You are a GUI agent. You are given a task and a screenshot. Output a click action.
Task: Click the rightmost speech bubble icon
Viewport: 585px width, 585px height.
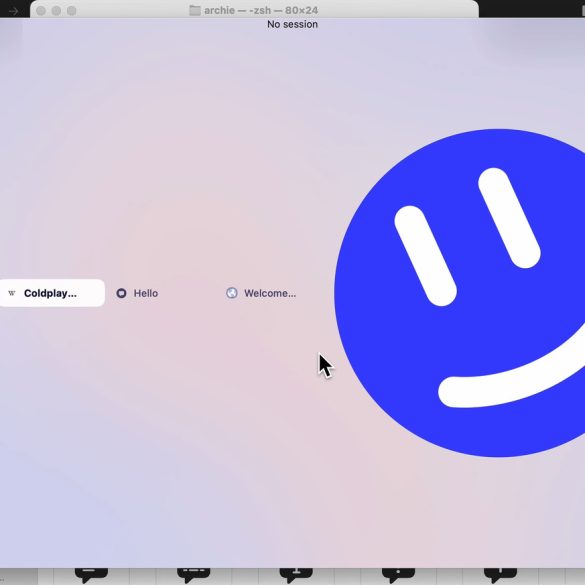click(501, 575)
